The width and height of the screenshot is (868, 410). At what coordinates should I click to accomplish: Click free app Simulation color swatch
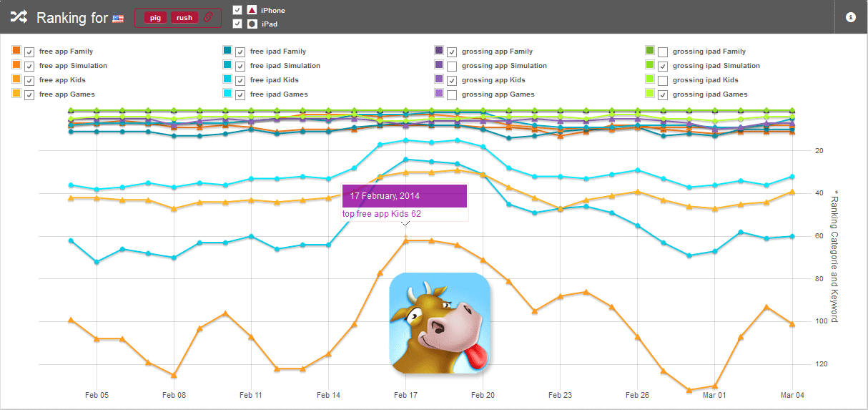[x=16, y=64]
